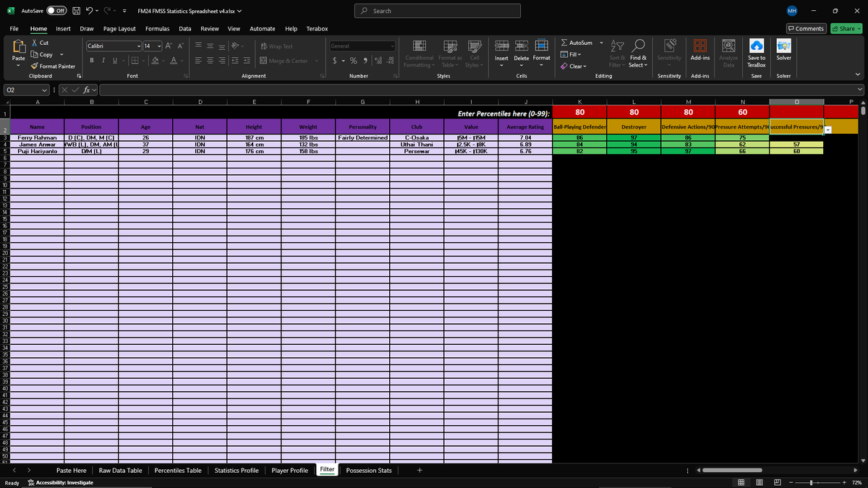
Task: Click in the title bar Search box
Action: click(x=438, y=11)
